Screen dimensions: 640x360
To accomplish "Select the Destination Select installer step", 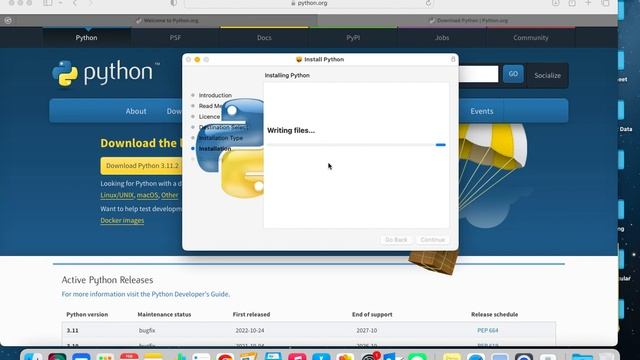I will pos(223,127).
